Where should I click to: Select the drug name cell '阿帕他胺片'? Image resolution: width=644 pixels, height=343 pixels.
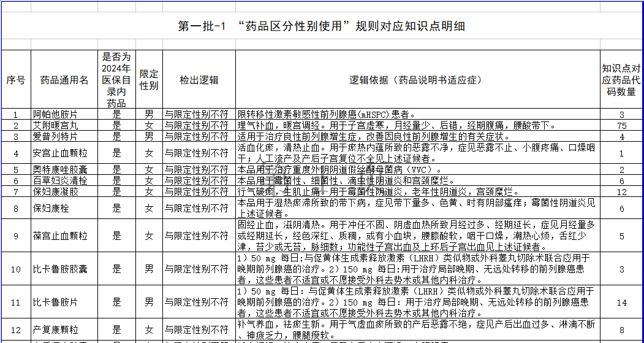64,114
